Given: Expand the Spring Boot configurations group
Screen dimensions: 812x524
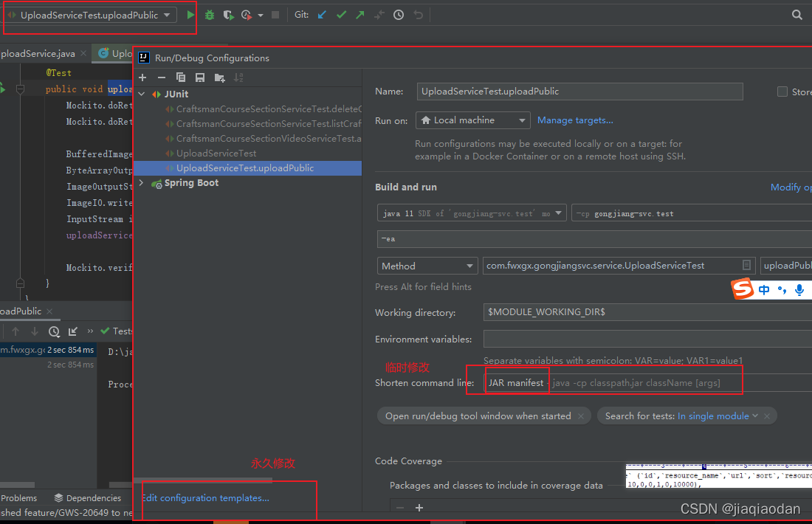Looking at the screenshot, I should 141,182.
